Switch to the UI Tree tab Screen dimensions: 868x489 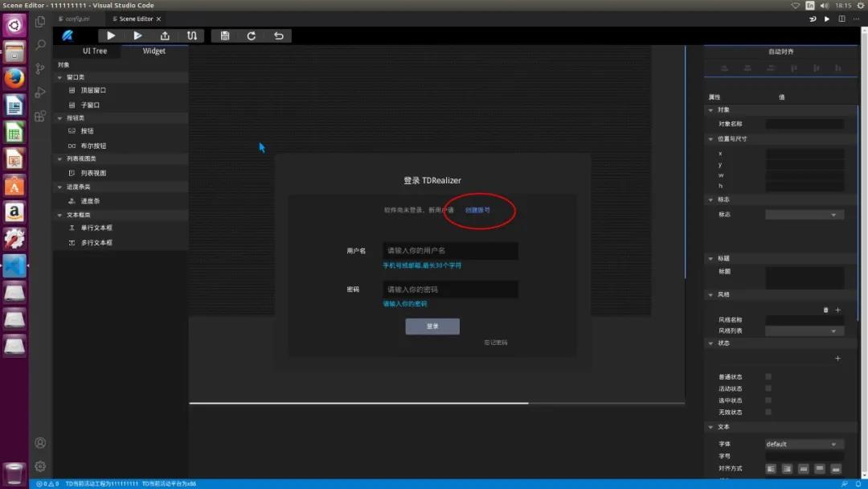coord(94,51)
